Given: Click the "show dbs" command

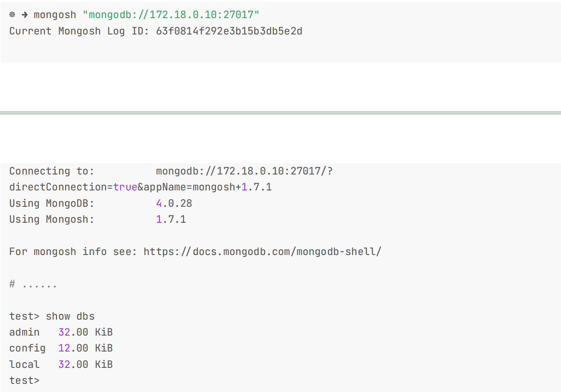Looking at the screenshot, I should point(70,316).
